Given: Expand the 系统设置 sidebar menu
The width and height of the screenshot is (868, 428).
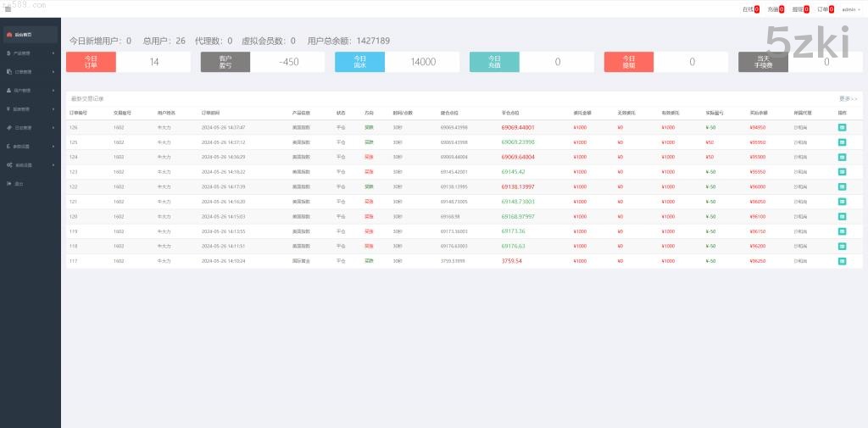Looking at the screenshot, I should coord(31,164).
